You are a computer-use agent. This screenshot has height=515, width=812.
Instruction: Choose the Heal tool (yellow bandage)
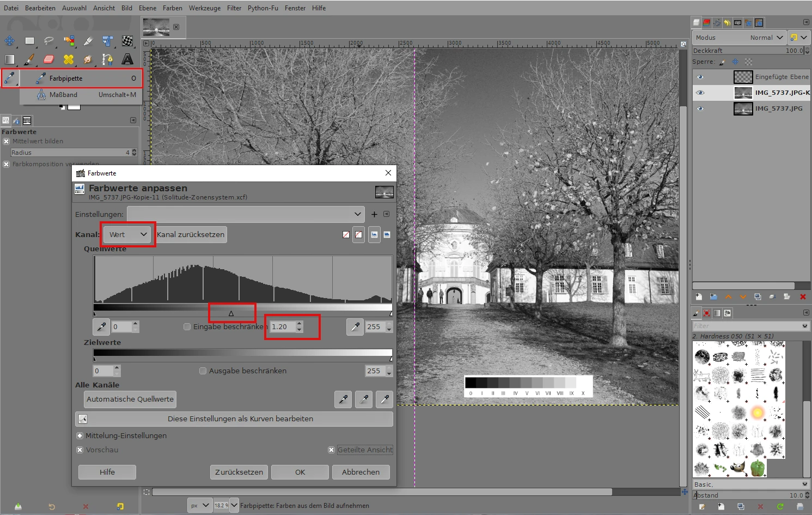[69, 59]
